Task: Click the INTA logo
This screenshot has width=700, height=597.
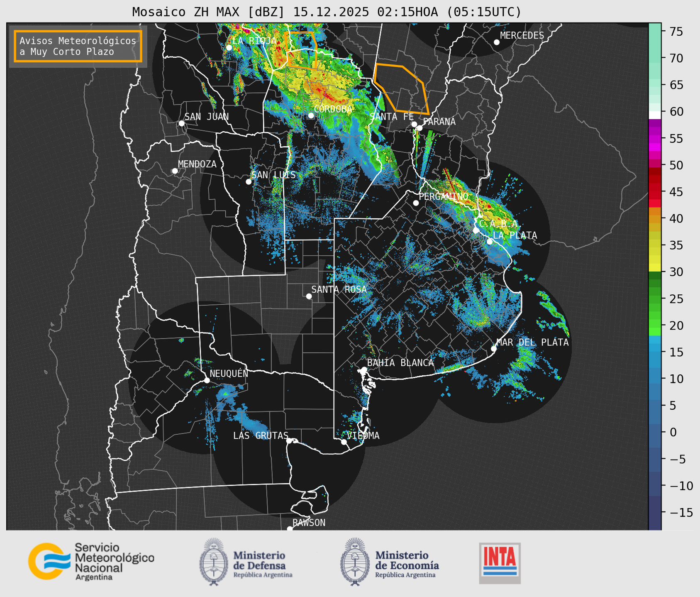Action: tap(500, 563)
